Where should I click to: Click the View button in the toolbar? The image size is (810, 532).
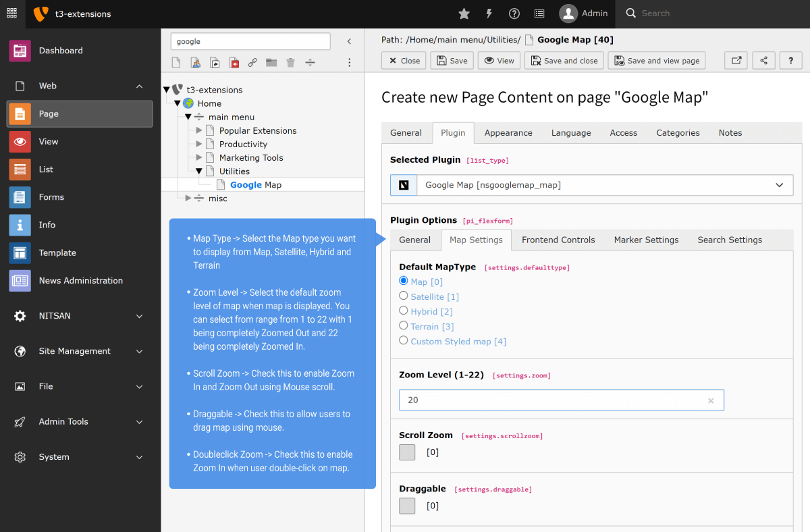coord(500,61)
